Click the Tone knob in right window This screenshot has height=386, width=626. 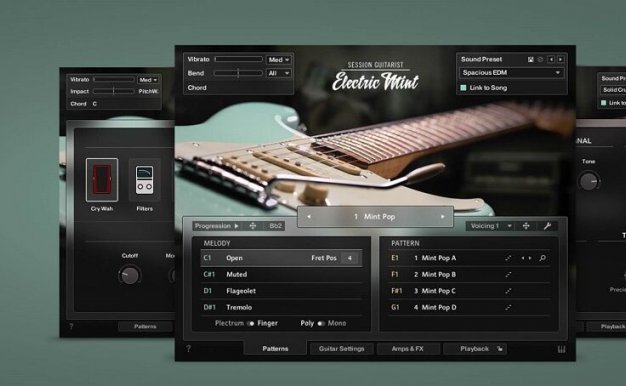click(x=589, y=181)
